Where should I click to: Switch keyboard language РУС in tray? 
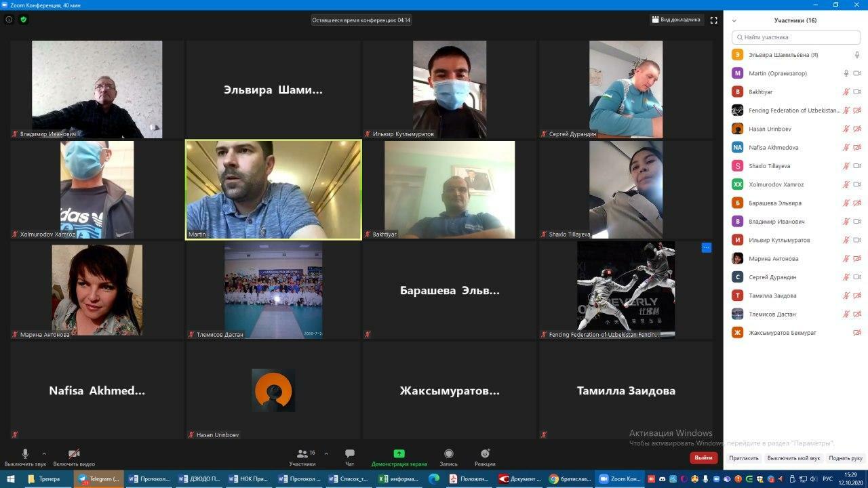827,479
